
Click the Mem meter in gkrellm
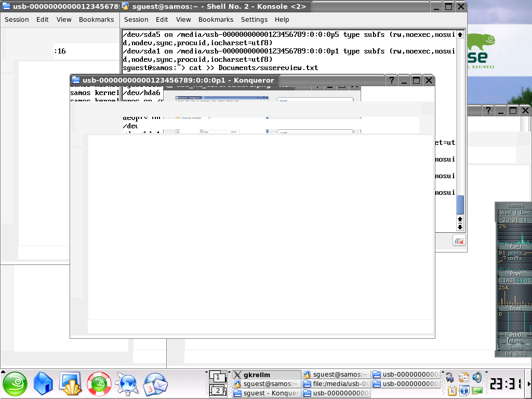click(515, 341)
